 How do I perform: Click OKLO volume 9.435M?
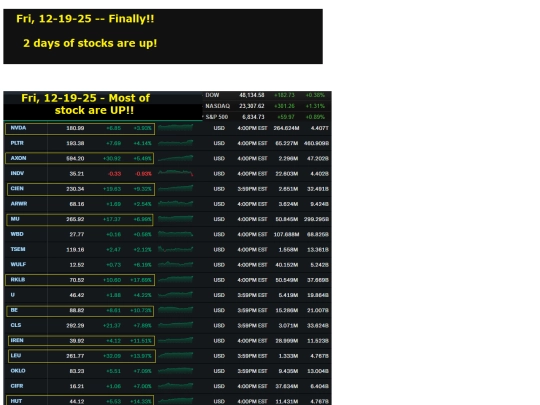coord(289,371)
